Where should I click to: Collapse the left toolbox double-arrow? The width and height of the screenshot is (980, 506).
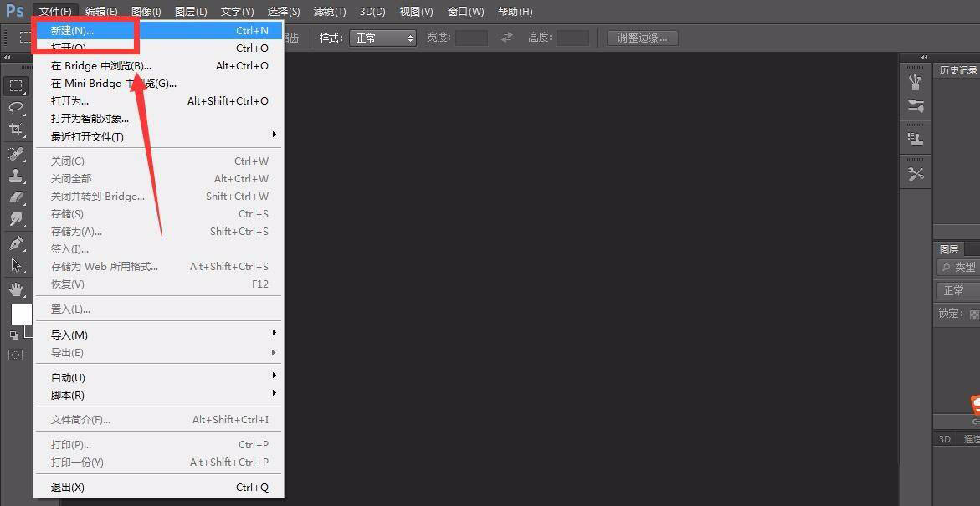coord(8,58)
